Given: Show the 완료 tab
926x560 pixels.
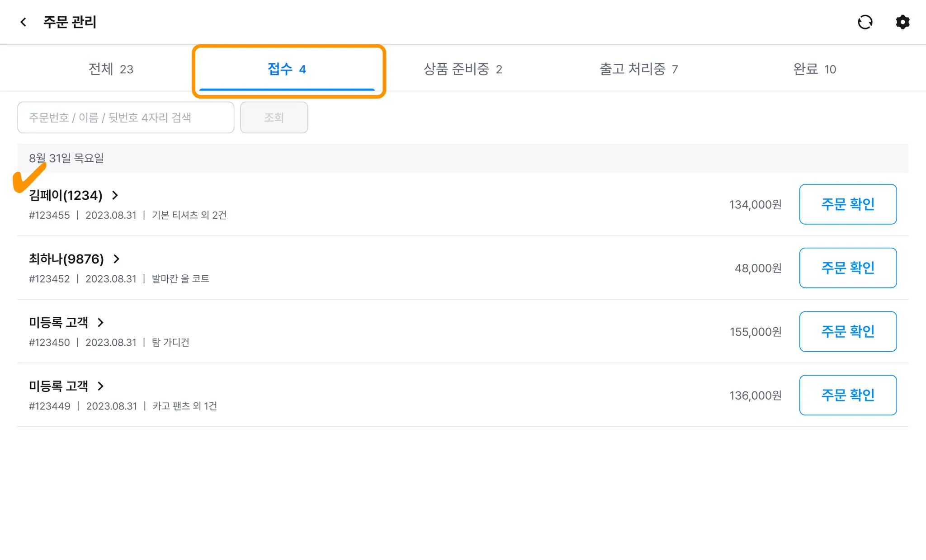Looking at the screenshot, I should [x=814, y=69].
